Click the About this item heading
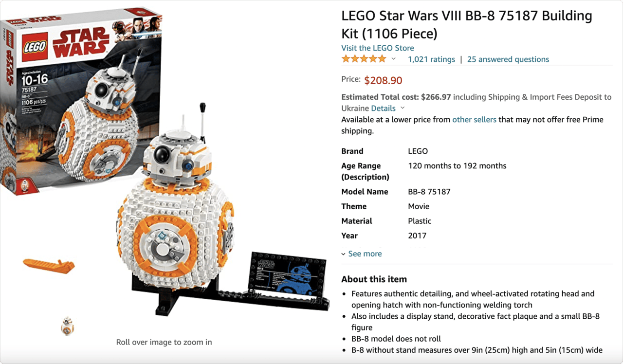This screenshot has height=364, width=623. pos(374,279)
